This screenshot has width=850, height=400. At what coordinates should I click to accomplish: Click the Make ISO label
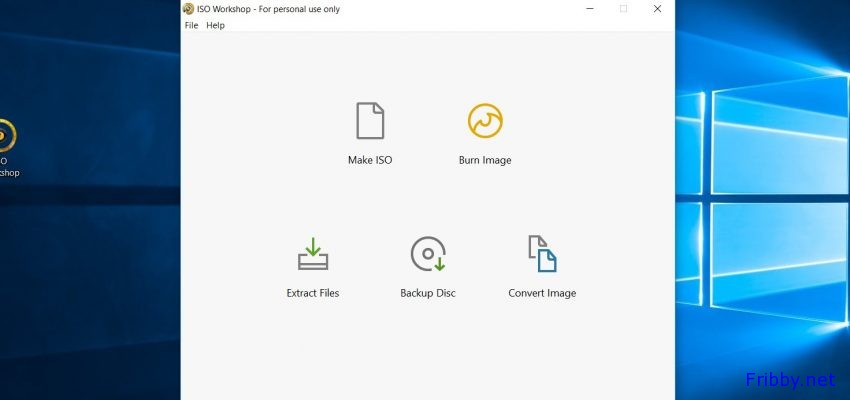tap(370, 160)
